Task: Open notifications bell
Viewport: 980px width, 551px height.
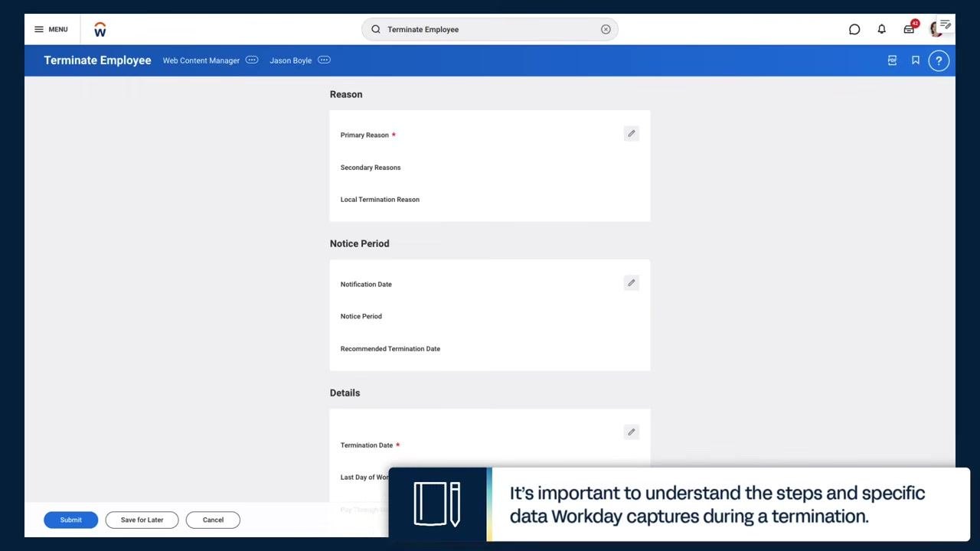Action: coord(881,29)
